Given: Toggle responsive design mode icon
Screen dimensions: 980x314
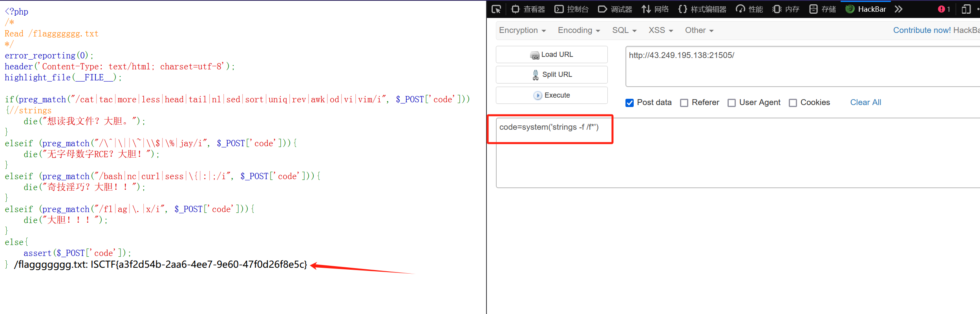Looking at the screenshot, I should (x=966, y=9).
